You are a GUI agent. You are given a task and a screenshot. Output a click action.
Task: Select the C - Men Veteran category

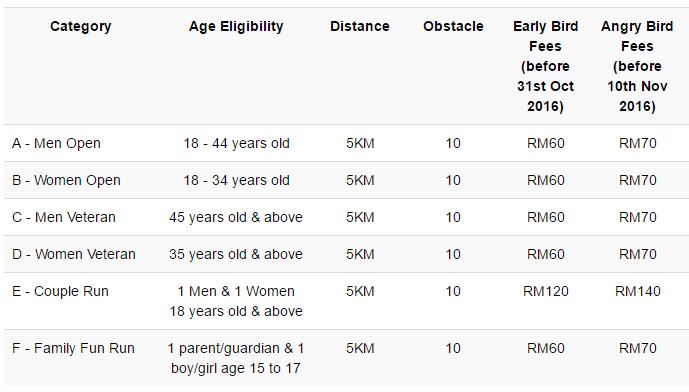pyautogui.click(x=64, y=217)
